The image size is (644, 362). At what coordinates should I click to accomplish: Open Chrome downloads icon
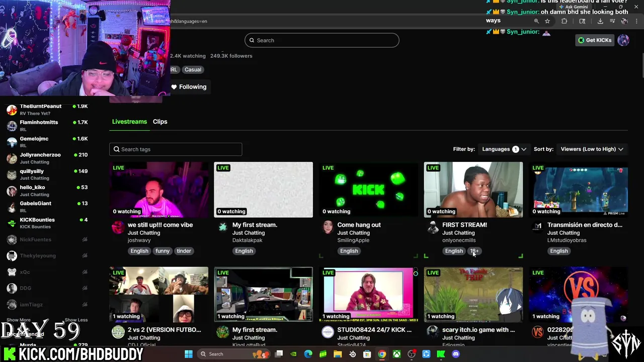pyautogui.click(x=600, y=21)
